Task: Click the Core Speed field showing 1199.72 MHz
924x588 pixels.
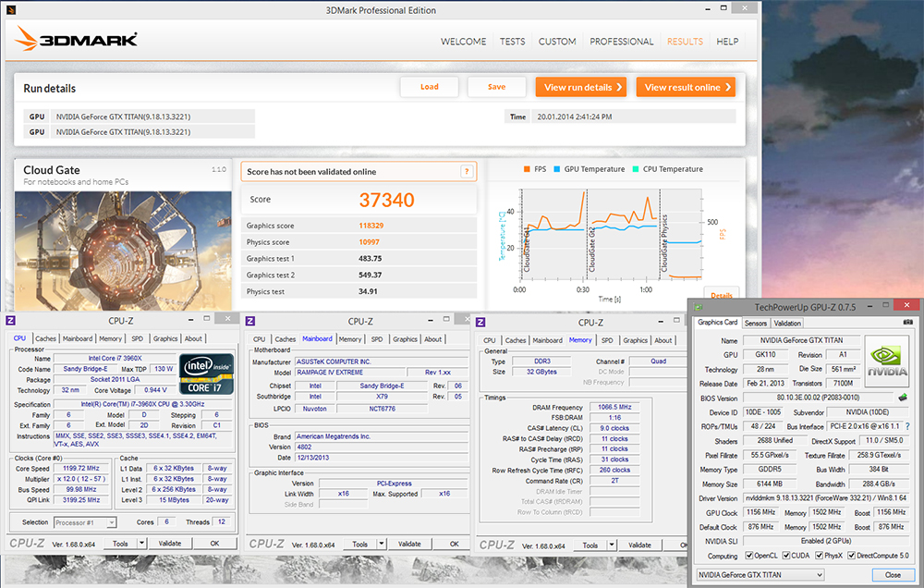Action: pyautogui.click(x=81, y=469)
